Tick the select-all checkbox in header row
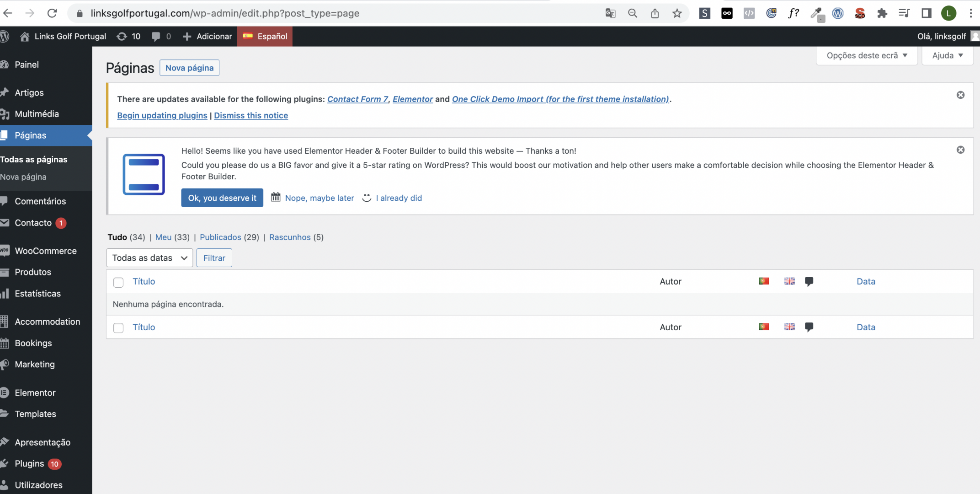The width and height of the screenshot is (980, 494). pyautogui.click(x=118, y=282)
